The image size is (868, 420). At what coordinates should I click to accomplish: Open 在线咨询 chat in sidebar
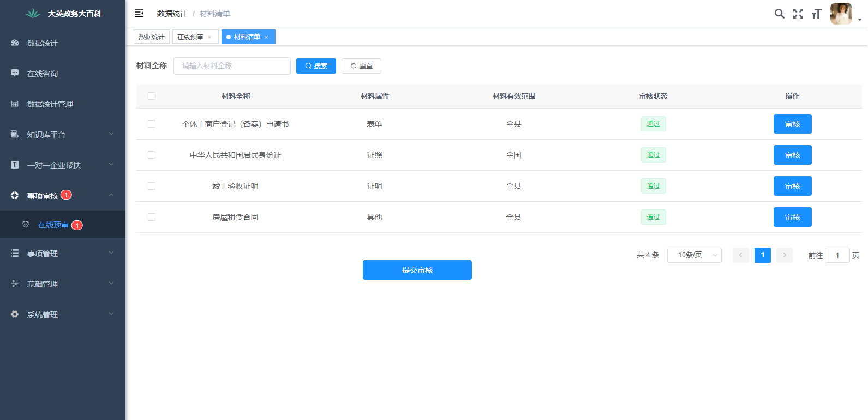coord(42,74)
